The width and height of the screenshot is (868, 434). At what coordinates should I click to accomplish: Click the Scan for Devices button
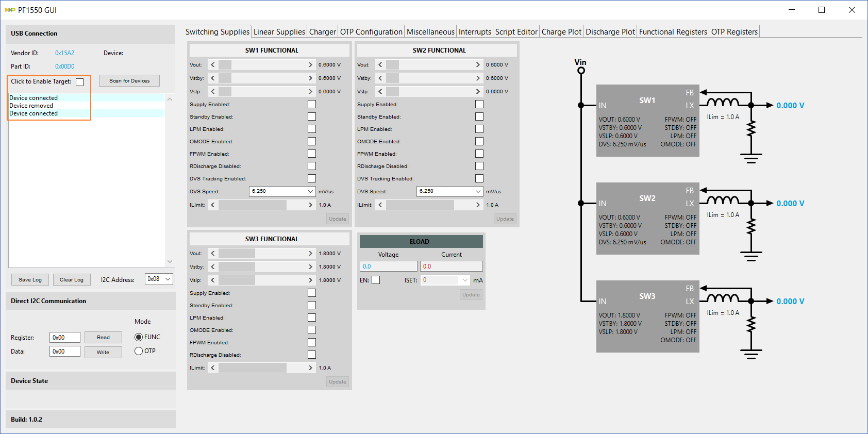(129, 81)
